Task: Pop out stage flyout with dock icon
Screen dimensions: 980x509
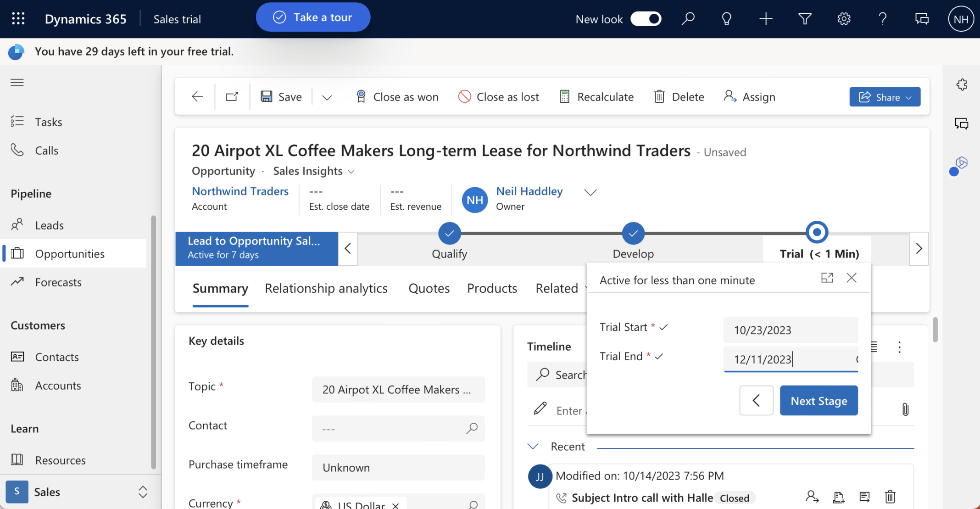Action: tap(827, 278)
